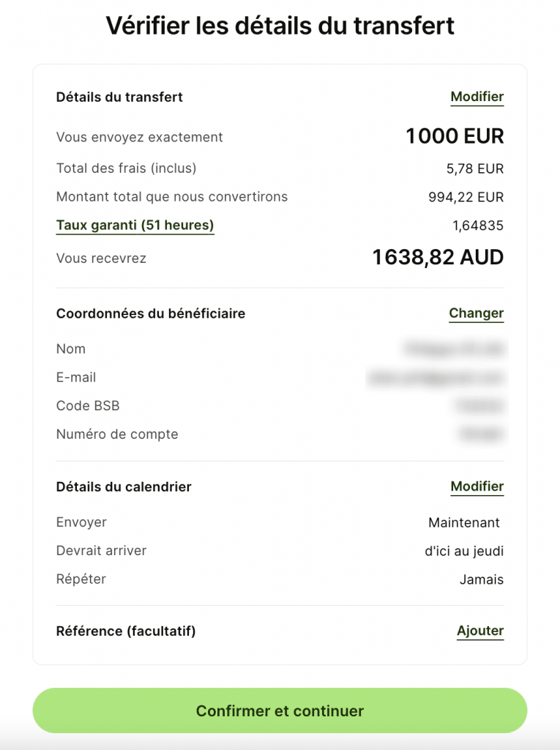The image size is (560, 750).
Task: Click Modifier next to Détails du calendrier
Action: (x=477, y=487)
